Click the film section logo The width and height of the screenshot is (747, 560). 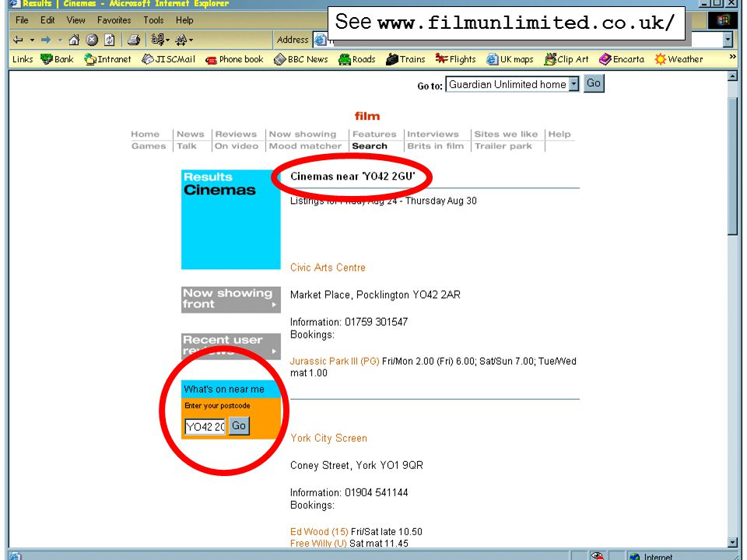click(x=366, y=116)
